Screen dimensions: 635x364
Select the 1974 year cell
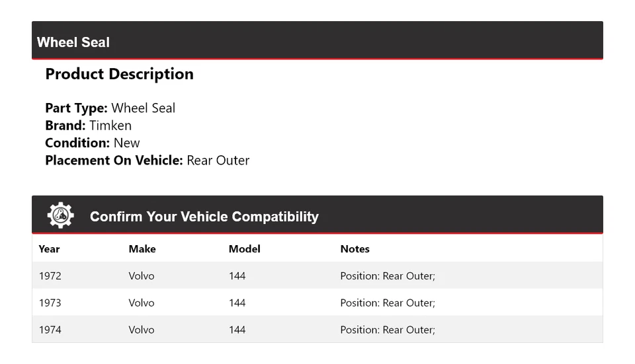click(50, 330)
